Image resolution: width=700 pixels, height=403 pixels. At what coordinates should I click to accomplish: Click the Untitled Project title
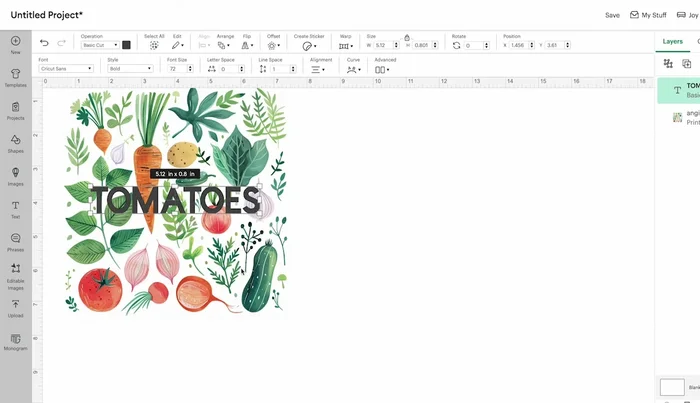coord(46,15)
